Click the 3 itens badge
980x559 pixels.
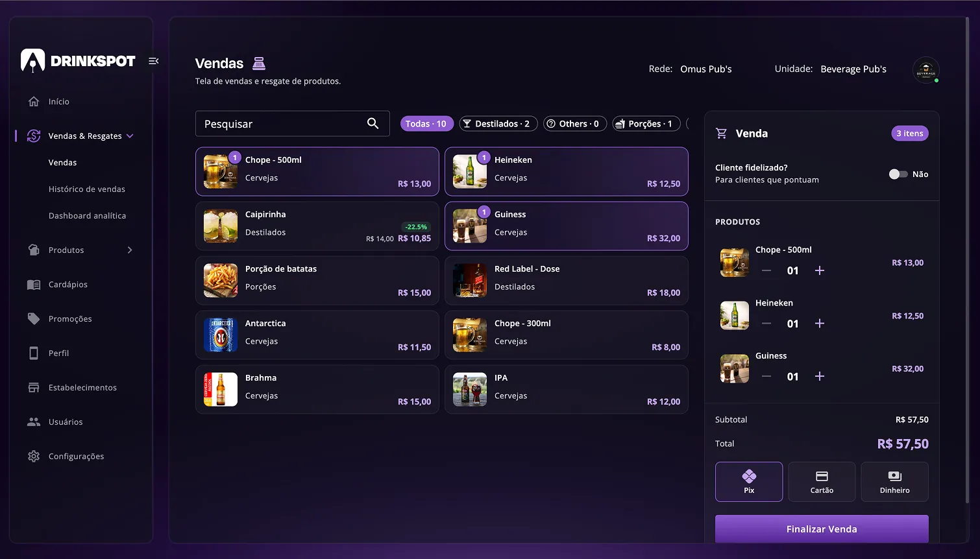910,134
